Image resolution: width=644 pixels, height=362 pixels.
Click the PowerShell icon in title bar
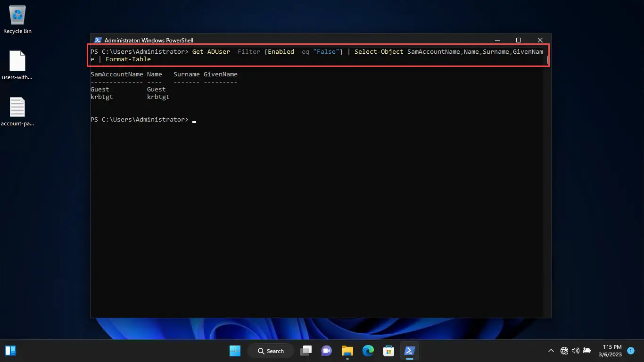coord(98,40)
